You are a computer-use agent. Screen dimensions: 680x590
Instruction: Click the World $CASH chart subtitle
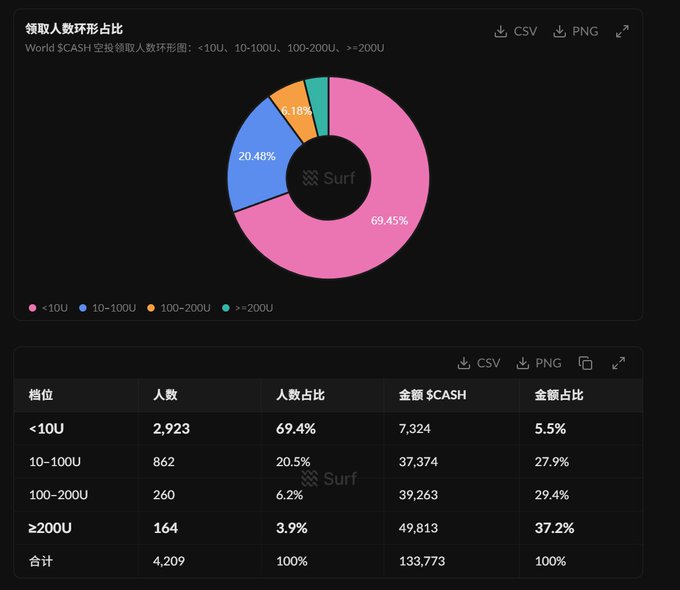click(205, 48)
